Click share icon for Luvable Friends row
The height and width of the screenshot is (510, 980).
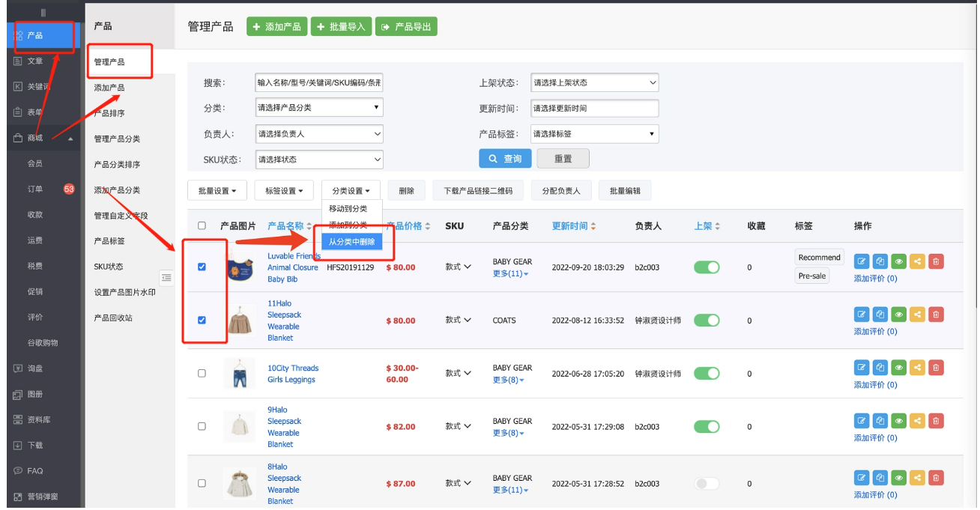917,262
